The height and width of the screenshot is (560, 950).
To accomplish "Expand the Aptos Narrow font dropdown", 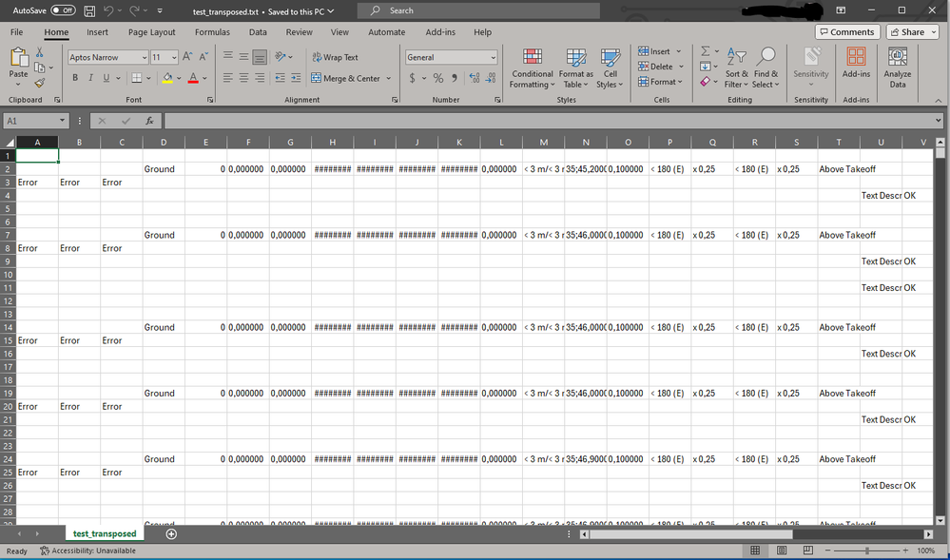I will [145, 58].
